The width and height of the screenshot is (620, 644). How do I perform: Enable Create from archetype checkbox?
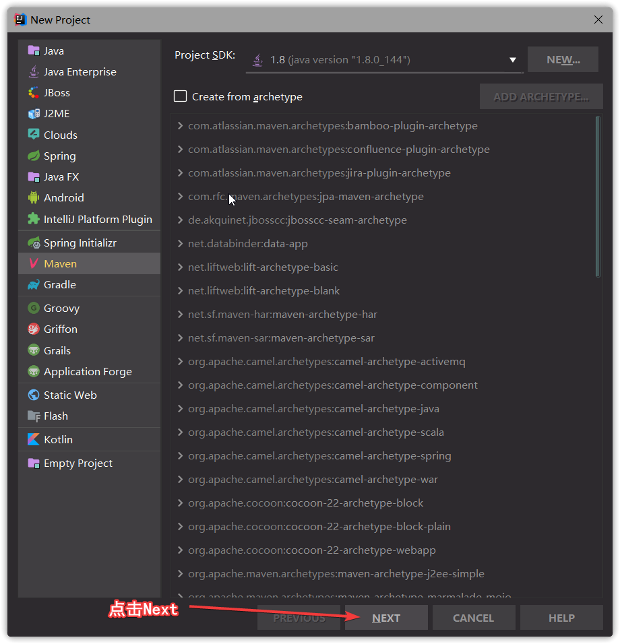180,96
